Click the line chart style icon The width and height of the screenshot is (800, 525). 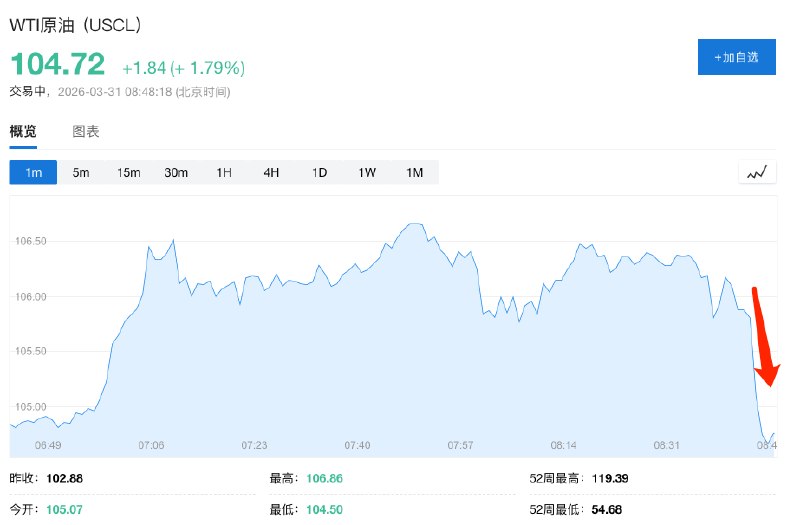(757, 172)
